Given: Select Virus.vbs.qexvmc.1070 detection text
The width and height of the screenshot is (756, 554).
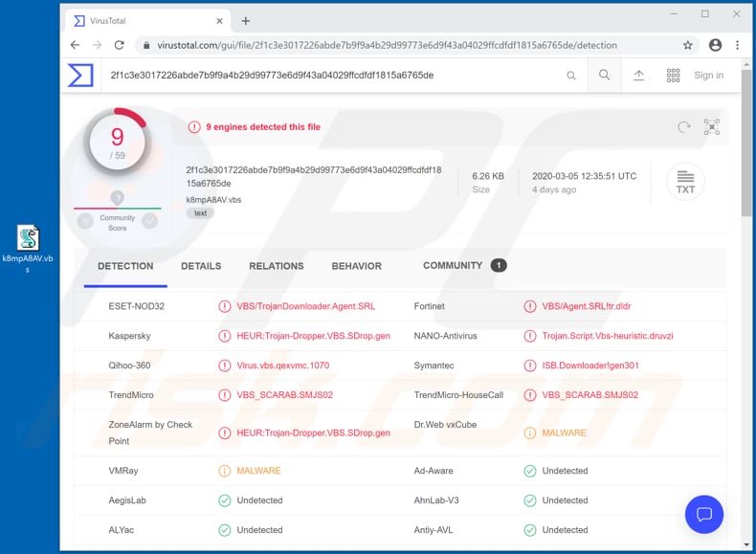Looking at the screenshot, I should pos(283,366).
